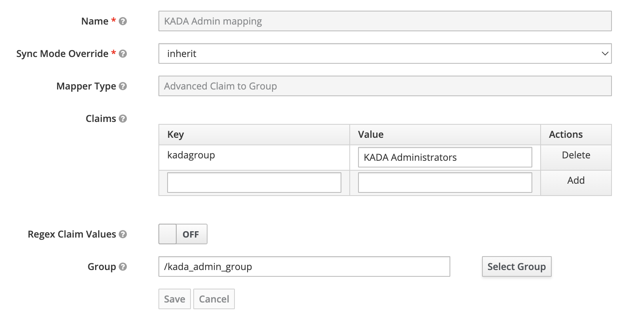Click the Sync Mode Override help icon
The height and width of the screenshot is (331, 644).
coord(123,54)
